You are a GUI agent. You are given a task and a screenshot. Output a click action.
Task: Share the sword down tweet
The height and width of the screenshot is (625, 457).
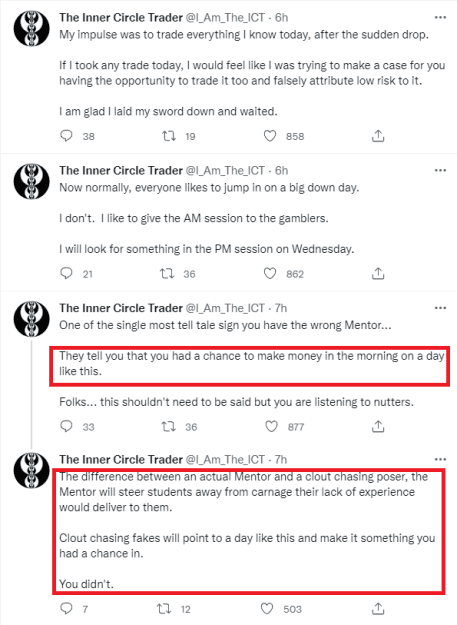tap(378, 136)
